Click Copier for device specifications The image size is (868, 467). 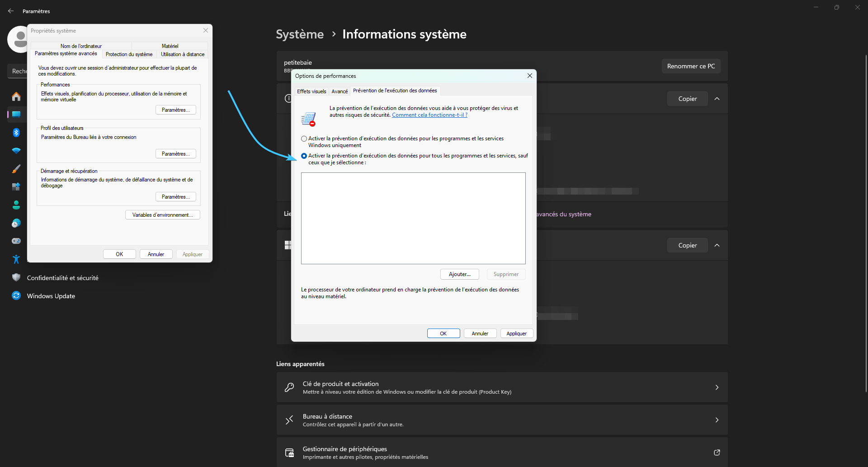coord(688,99)
